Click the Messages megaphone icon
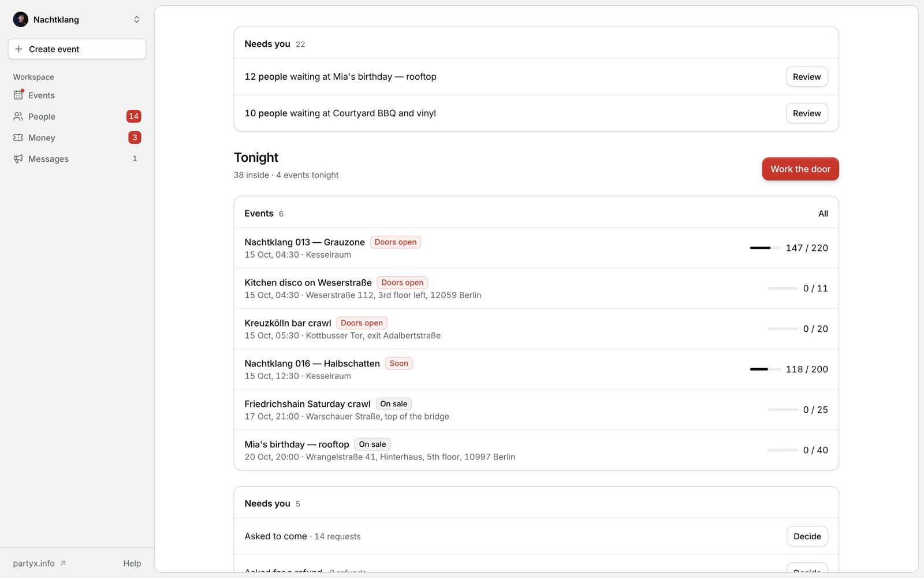Image resolution: width=924 pixels, height=578 pixels. tap(18, 159)
